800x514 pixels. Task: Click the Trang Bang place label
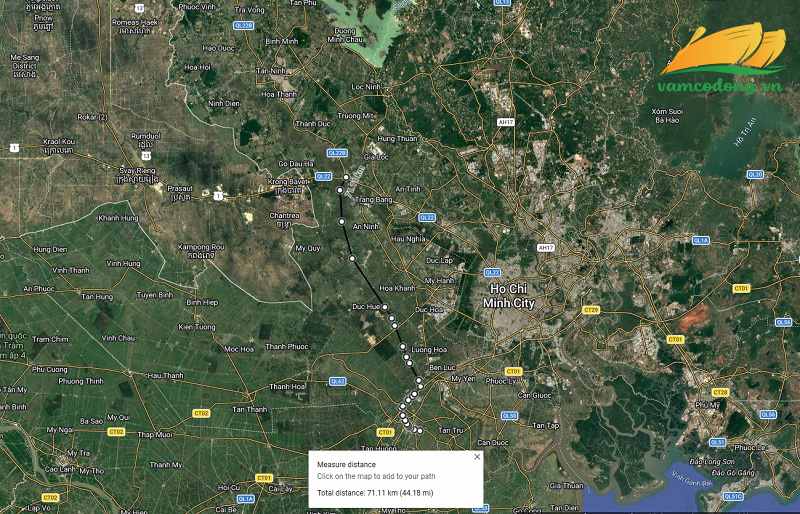coord(373,200)
